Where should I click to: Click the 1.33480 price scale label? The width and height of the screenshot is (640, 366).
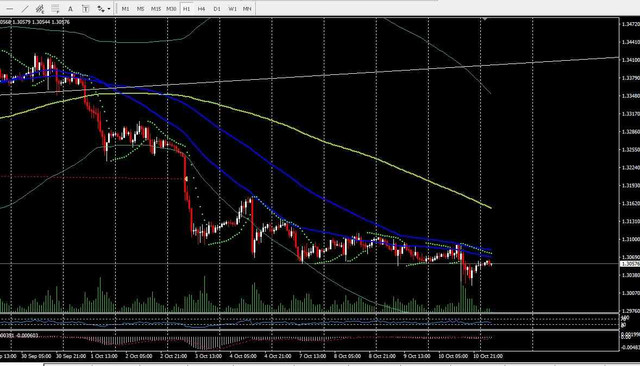pos(631,96)
